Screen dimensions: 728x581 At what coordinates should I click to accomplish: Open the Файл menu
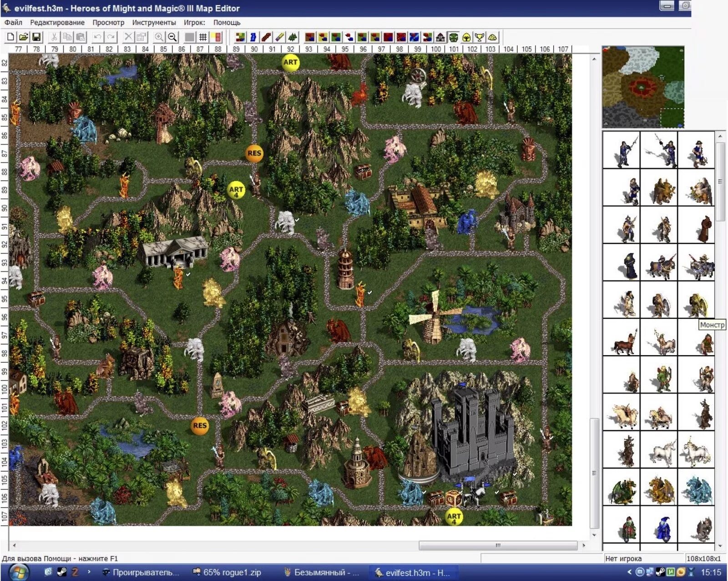[13, 22]
